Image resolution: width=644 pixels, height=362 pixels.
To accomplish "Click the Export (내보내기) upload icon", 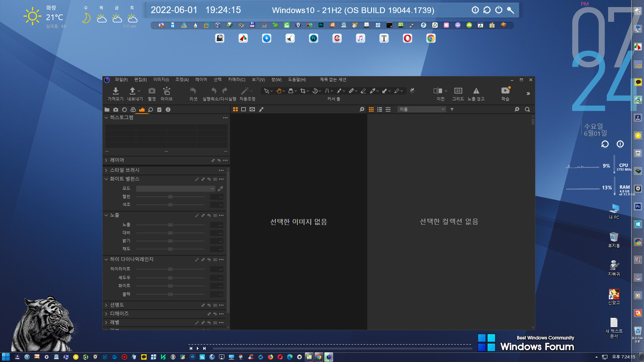I will (132, 91).
